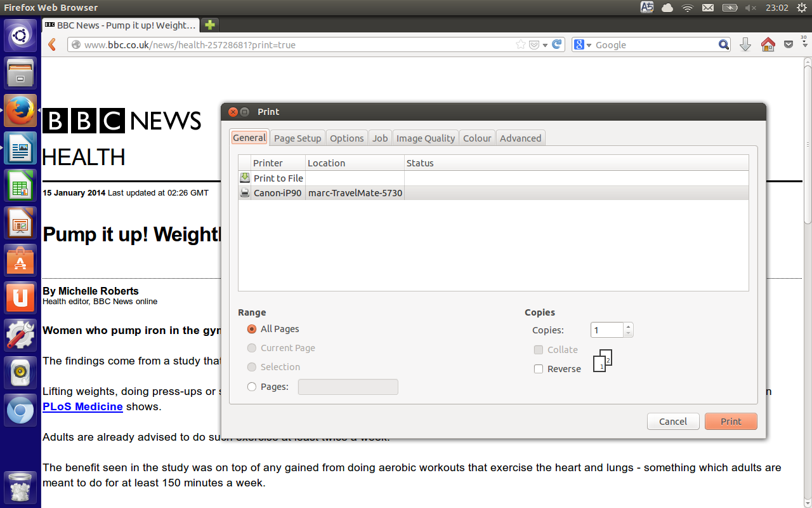Open the bookmarks pocket dropdown in toolbar

pyautogui.click(x=789, y=44)
